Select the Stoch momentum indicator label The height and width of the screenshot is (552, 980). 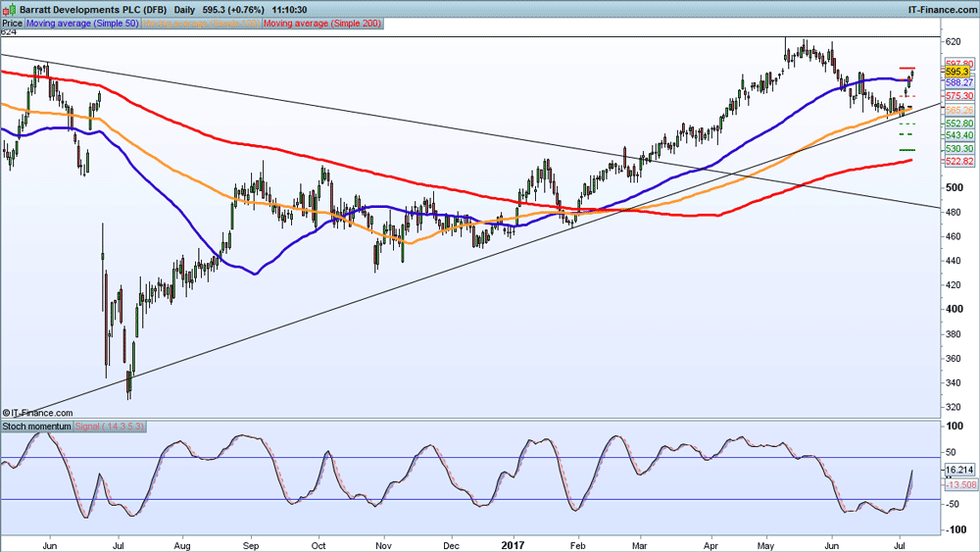tap(37, 427)
